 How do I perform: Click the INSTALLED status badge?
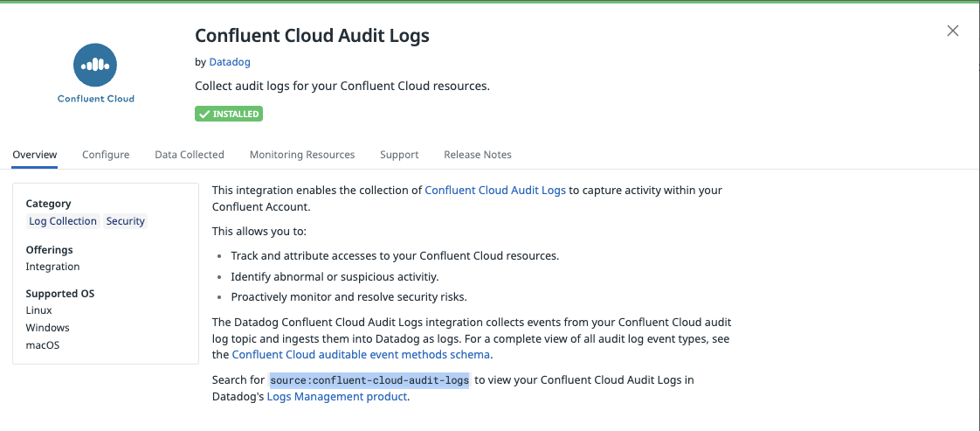point(229,114)
